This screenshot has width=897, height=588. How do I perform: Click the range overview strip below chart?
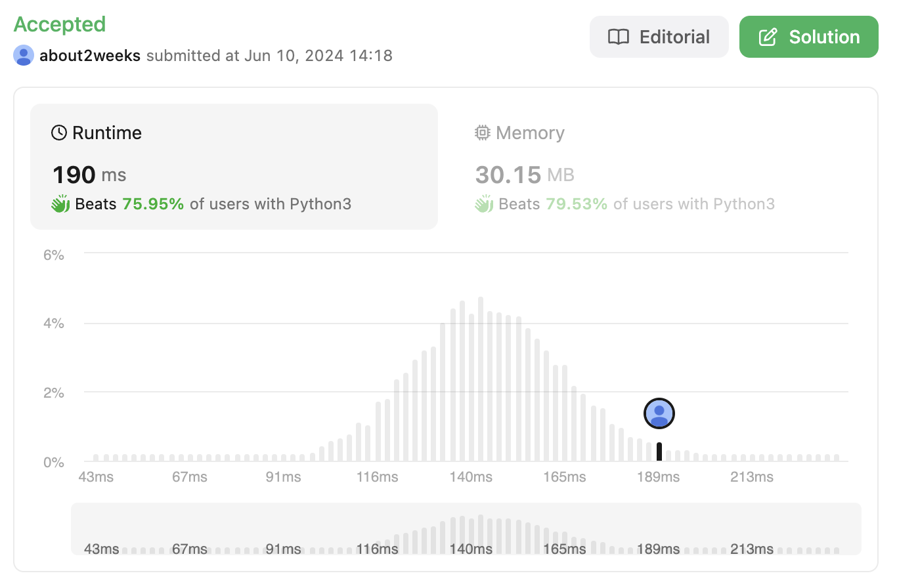point(466,529)
